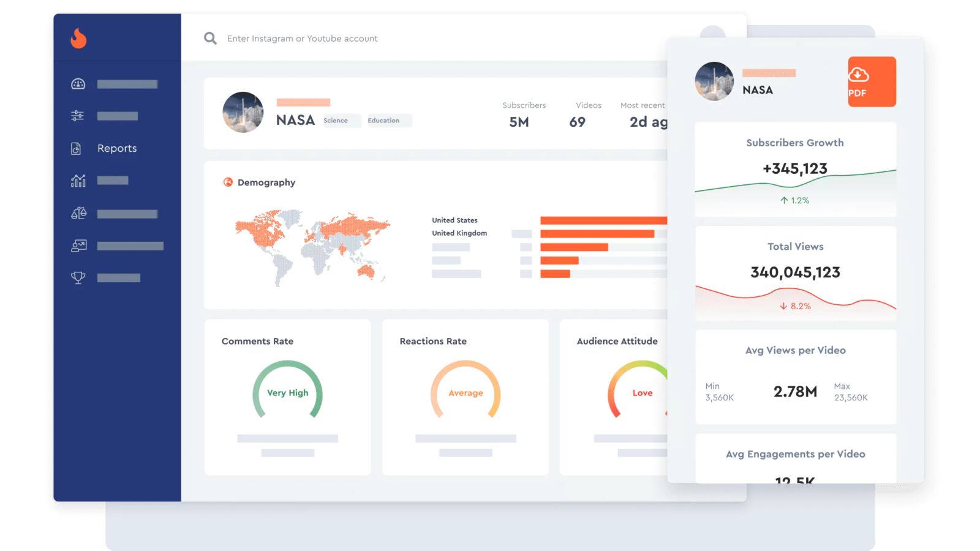Click the Reactions Rate title

click(433, 341)
